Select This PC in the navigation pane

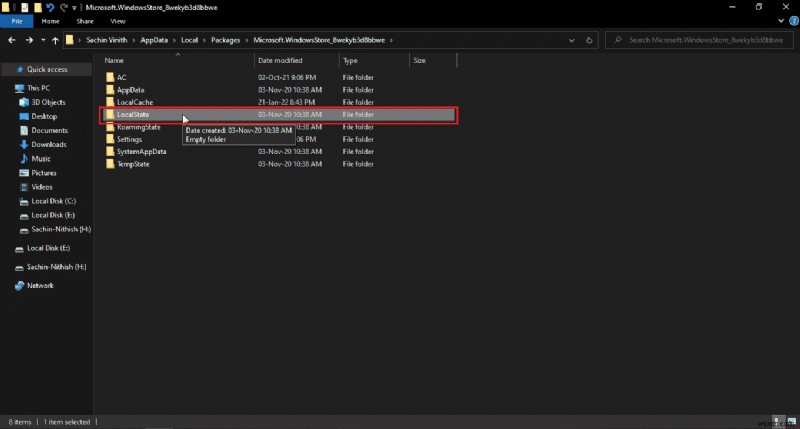coord(38,88)
